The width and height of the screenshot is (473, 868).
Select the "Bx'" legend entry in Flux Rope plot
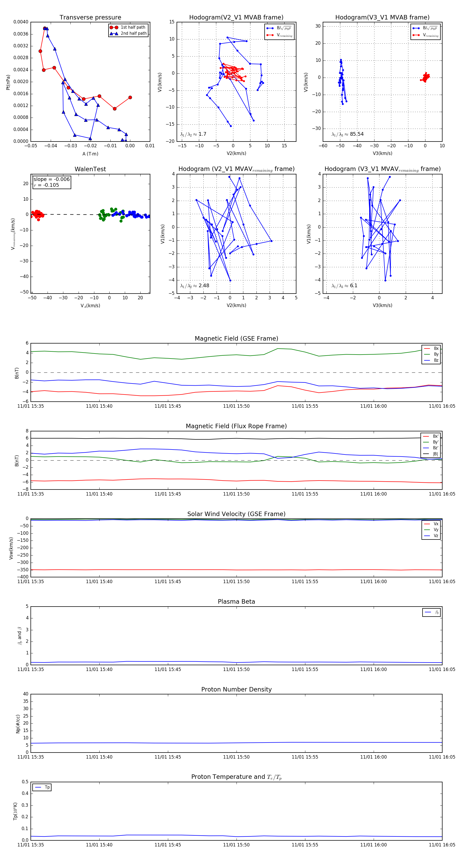click(x=431, y=436)
